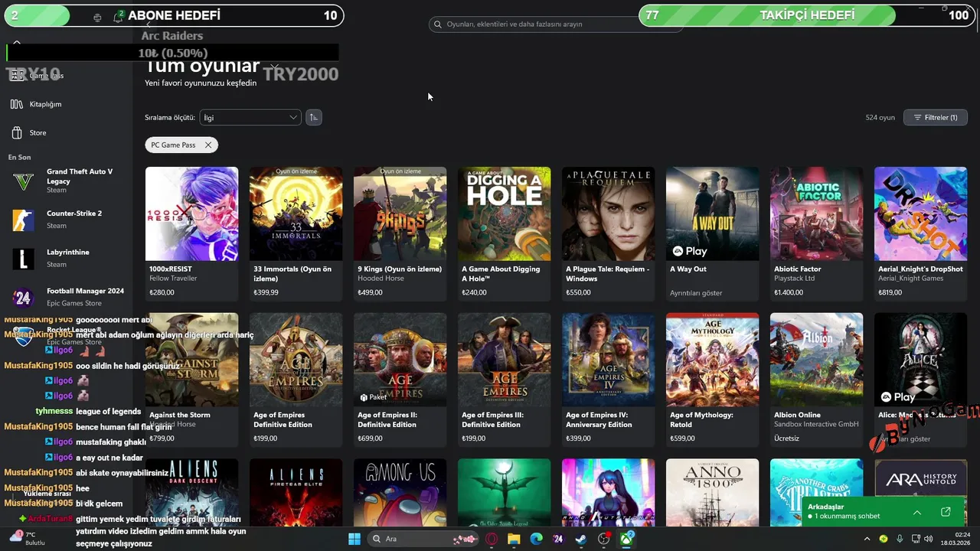Go back with the left arrow icon
Screen dimensions: 980x551
tap(149, 24)
